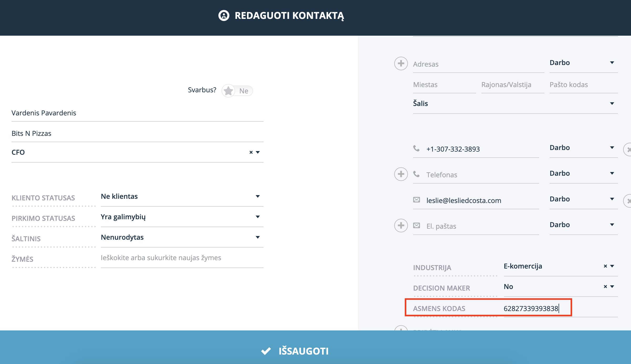The width and height of the screenshot is (631, 364).
Task: Click the Kliento statusas label
Action: pyautogui.click(x=43, y=198)
